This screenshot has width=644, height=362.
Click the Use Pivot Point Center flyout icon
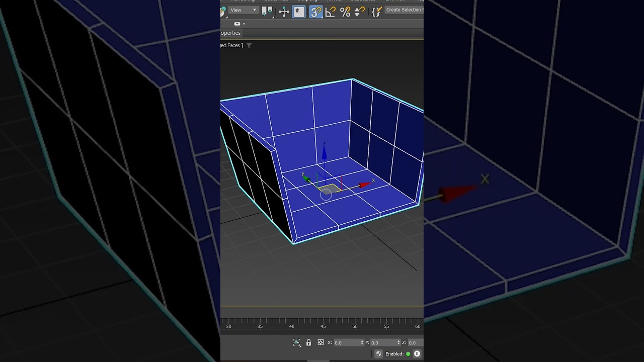(x=267, y=12)
